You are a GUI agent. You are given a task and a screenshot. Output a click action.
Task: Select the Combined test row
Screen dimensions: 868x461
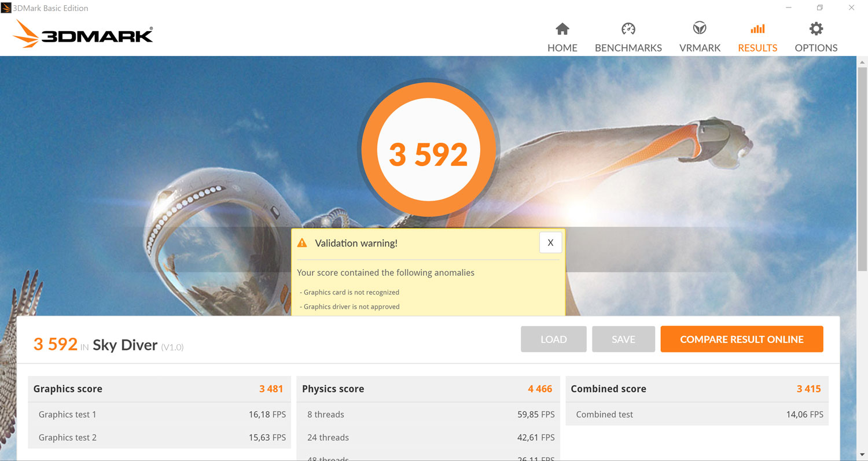click(x=697, y=414)
